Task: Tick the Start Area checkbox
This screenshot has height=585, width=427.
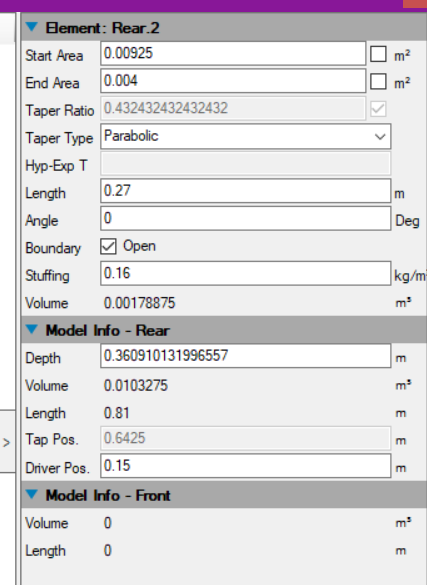Action: (378, 54)
